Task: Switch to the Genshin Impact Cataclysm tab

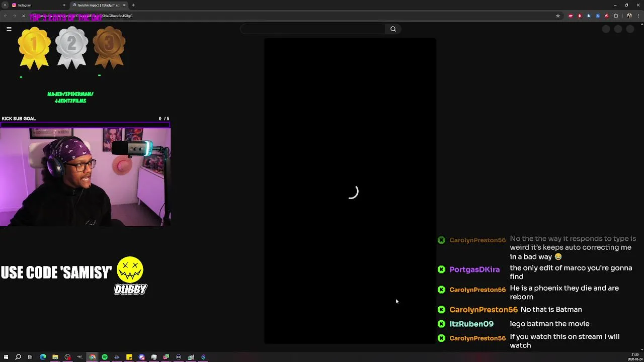Action: 98,5
